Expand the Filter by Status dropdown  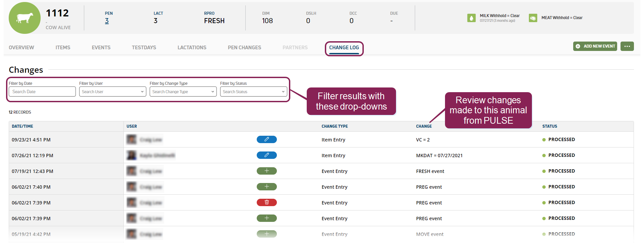click(x=253, y=92)
